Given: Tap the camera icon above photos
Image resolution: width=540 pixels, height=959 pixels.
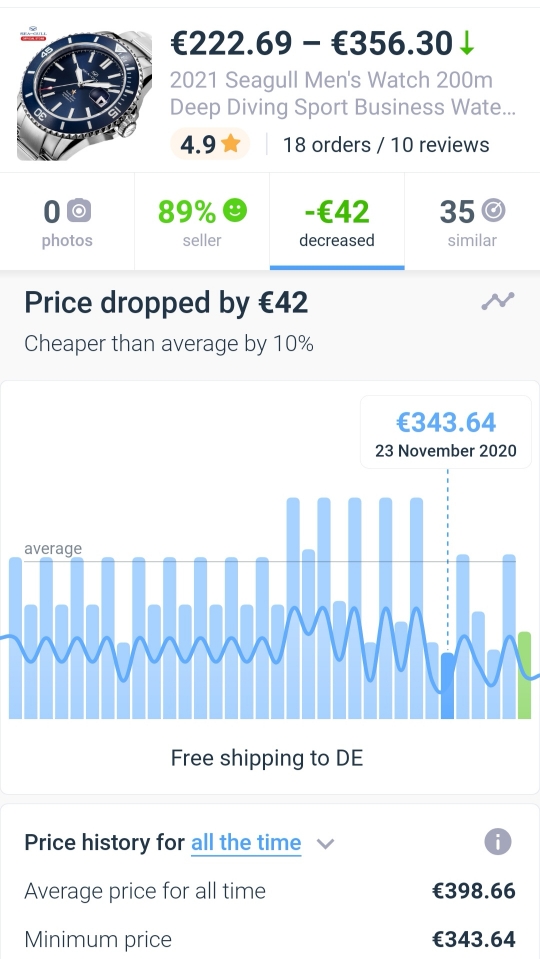Looking at the screenshot, I should click(x=79, y=211).
